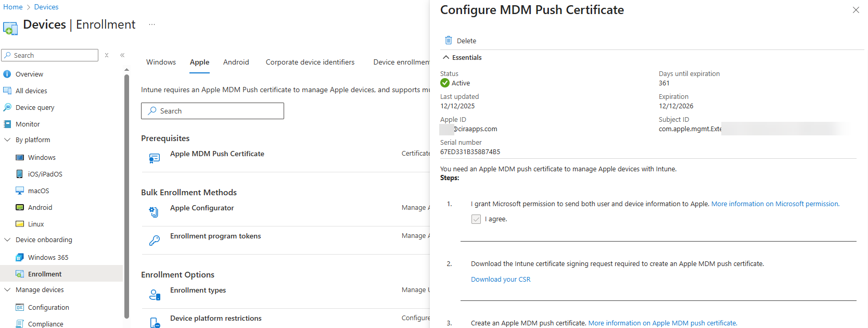Click the macOS platform icon
Image resolution: width=868 pixels, height=328 pixels.
tap(20, 191)
